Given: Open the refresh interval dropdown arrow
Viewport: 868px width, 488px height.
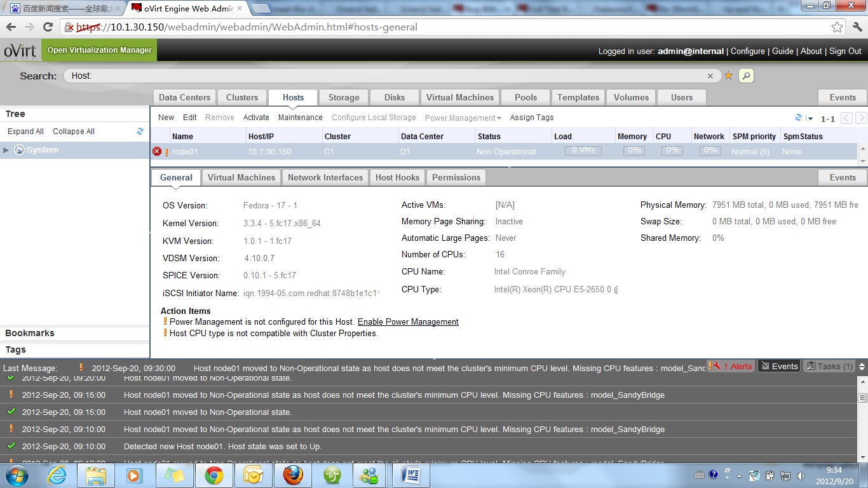Looking at the screenshot, I should click(810, 118).
